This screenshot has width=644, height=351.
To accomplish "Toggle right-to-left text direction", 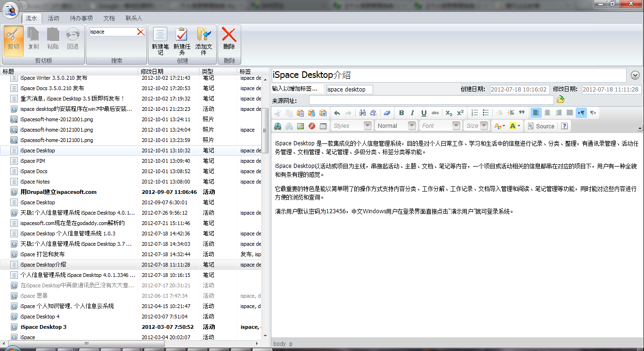I will click(x=593, y=113).
